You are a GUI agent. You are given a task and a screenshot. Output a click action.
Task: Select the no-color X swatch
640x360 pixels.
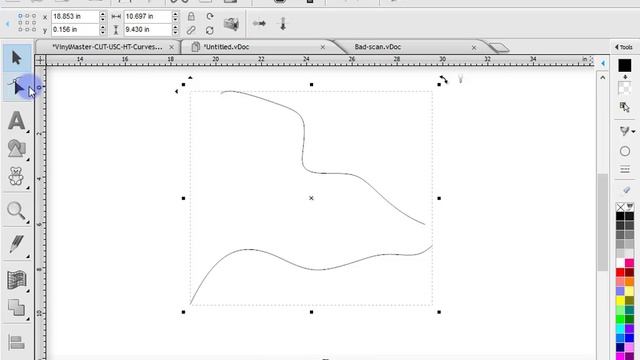tap(620, 207)
